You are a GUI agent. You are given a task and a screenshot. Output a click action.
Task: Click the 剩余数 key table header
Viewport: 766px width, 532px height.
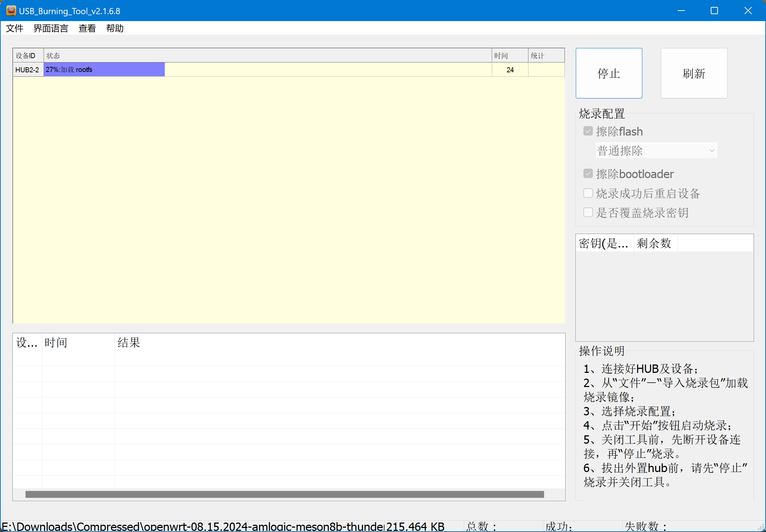pyautogui.click(x=654, y=243)
